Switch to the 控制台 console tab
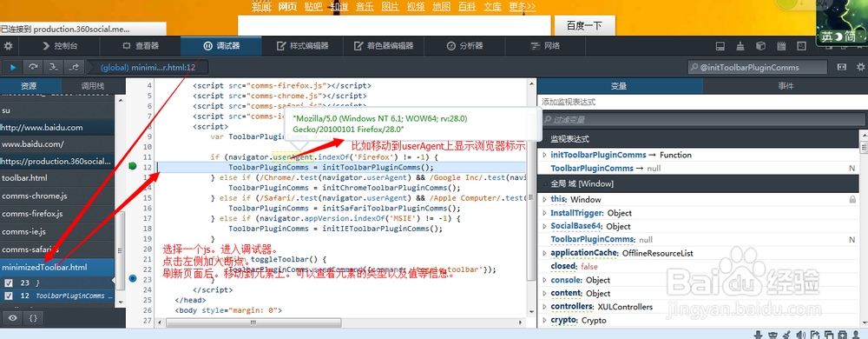The height and width of the screenshot is (339, 868). click(x=60, y=46)
